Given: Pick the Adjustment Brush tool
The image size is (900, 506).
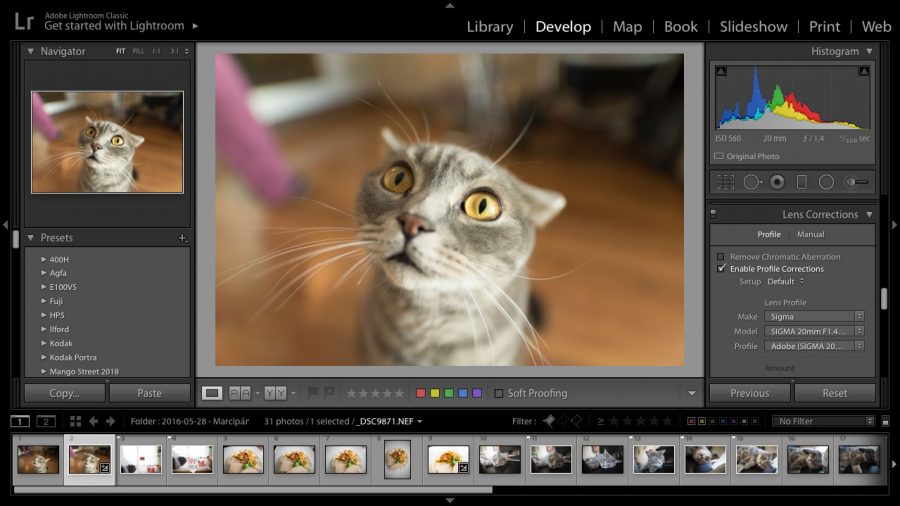Looking at the screenshot, I should pyautogui.click(x=856, y=182).
